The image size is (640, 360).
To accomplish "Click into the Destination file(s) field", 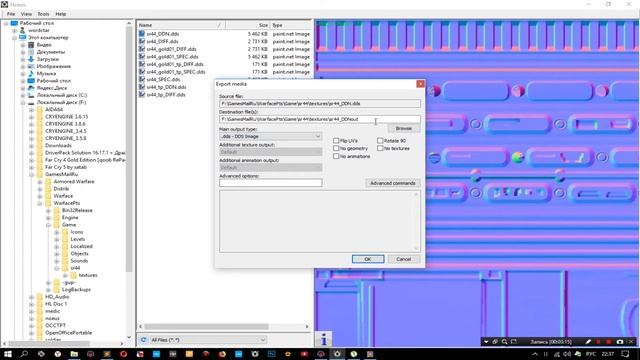I will point(320,119).
